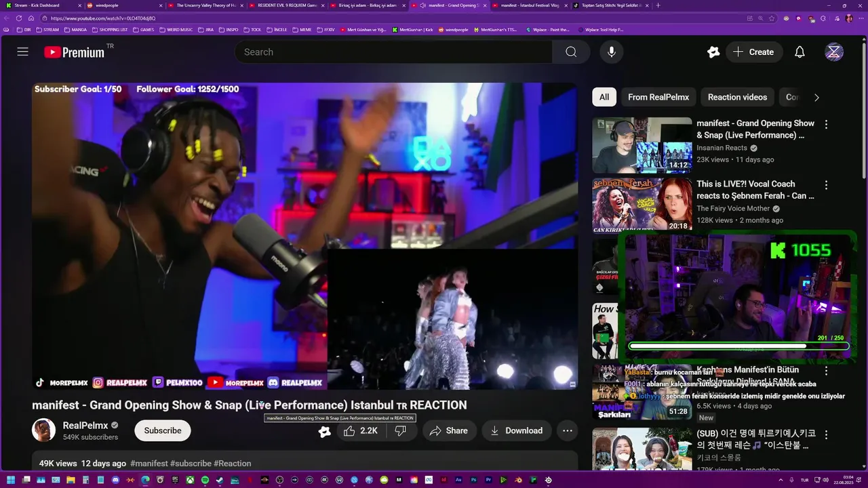Open the GAMES bookmarks folder
The width and height of the screenshot is (868, 488).
(x=143, y=30)
